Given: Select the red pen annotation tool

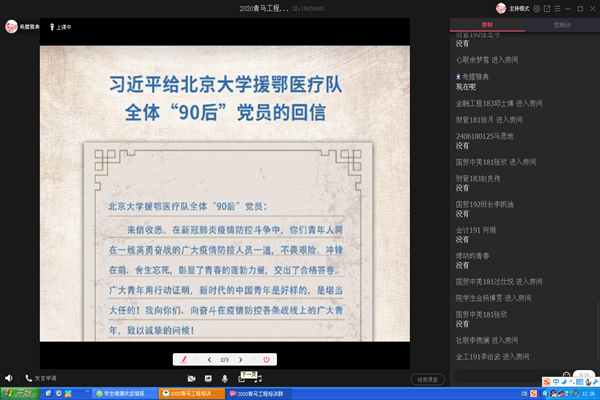Looking at the screenshot, I should [x=183, y=359].
